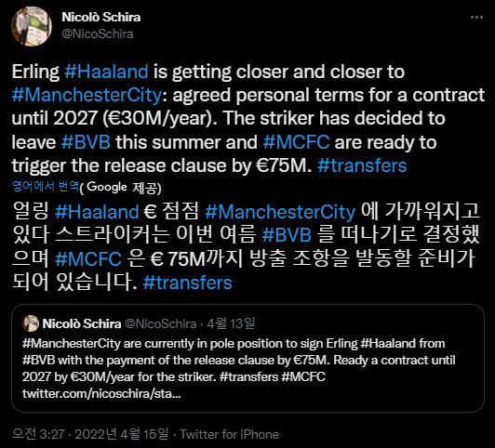This screenshot has width=495, height=448.
Task: Open the three-dot more options menu
Action: (x=476, y=18)
